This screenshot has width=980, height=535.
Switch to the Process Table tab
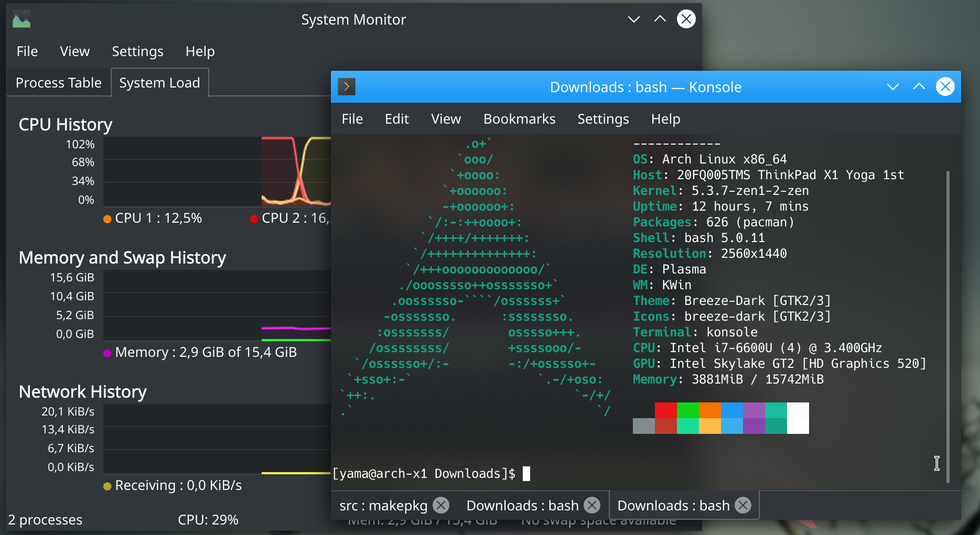(58, 82)
